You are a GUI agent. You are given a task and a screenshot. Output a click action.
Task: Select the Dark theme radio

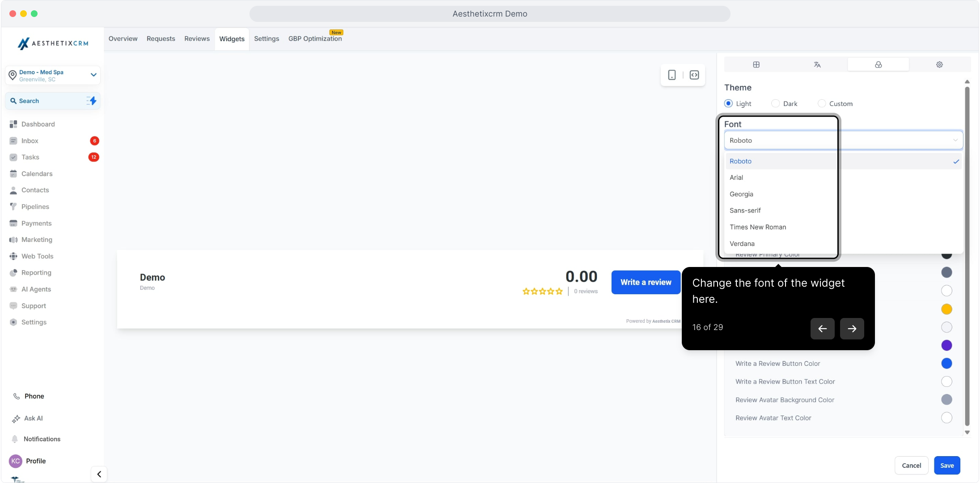[775, 103]
